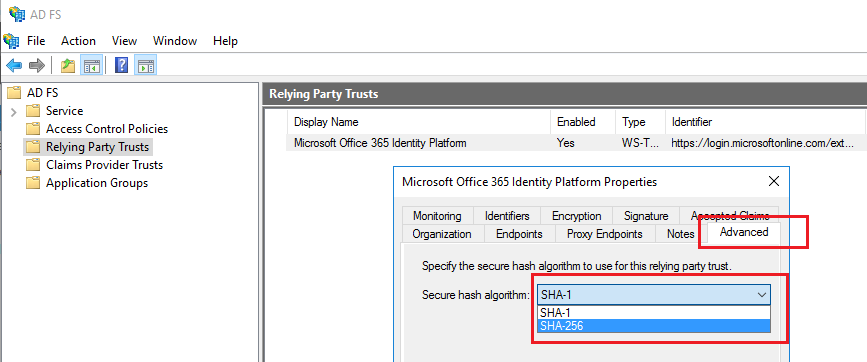Expand the Service tree node
This screenshot has width=867, height=362.
pos(14,112)
